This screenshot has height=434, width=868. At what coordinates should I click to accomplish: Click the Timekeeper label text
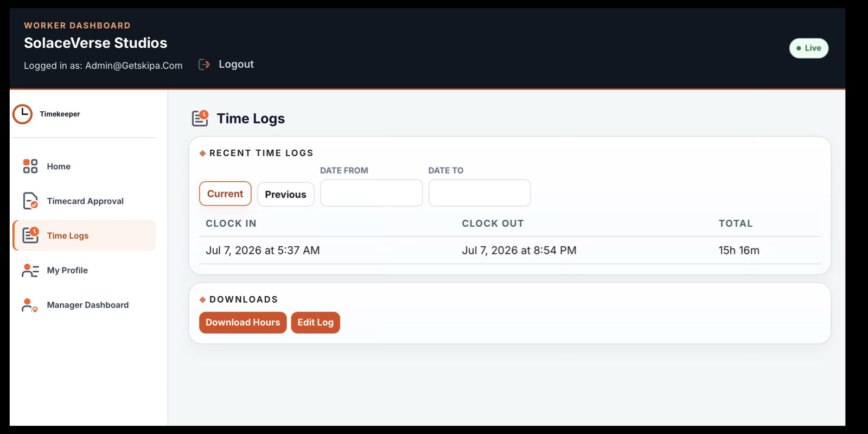(x=60, y=114)
